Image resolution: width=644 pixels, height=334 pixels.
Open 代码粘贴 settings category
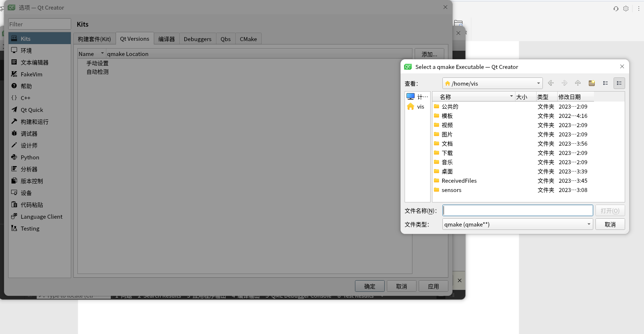(40, 205)
